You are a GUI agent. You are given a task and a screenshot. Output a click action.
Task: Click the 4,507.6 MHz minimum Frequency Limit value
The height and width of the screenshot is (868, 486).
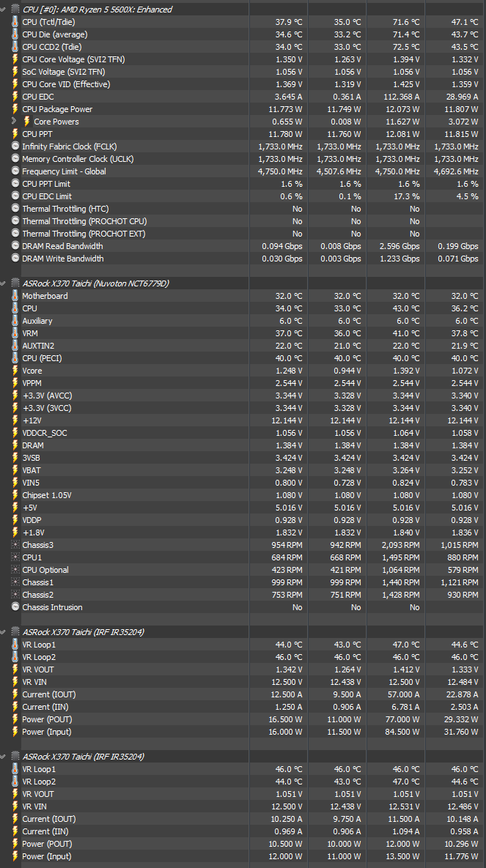(339, 171)
